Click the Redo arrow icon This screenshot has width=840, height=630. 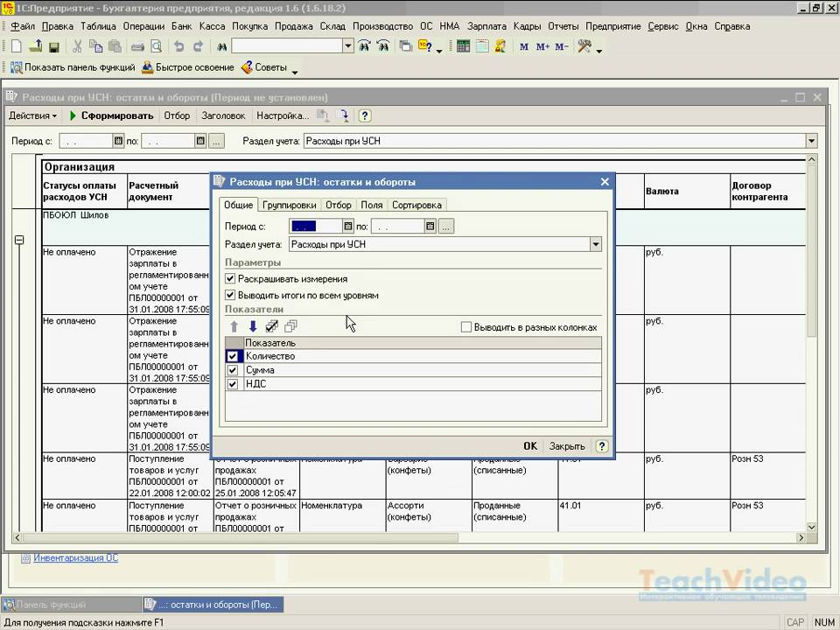199,46
